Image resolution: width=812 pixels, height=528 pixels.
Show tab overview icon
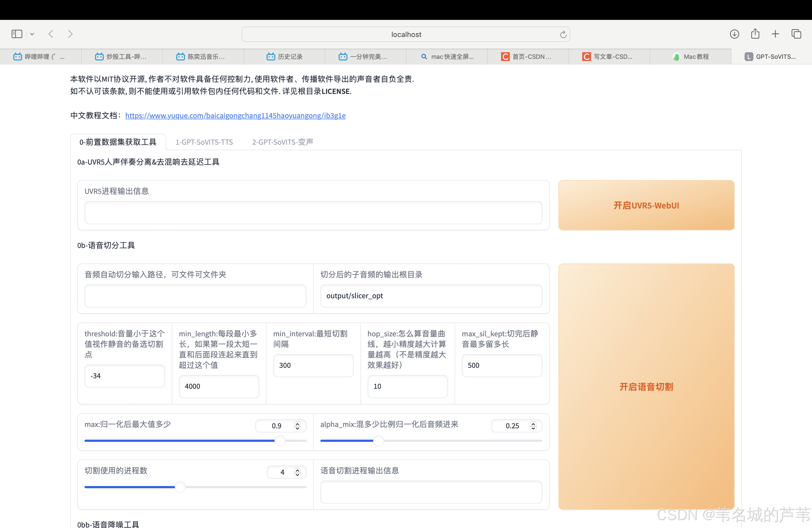[796, 34]
